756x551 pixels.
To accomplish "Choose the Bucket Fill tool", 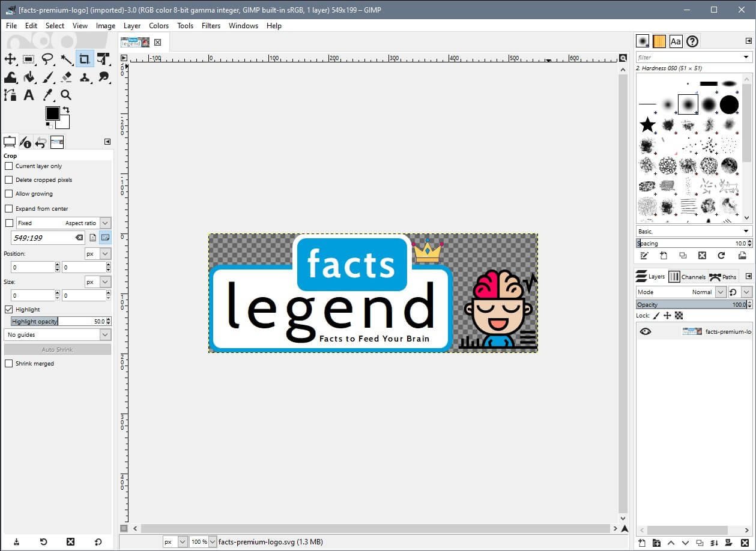I will coord(29,77).
